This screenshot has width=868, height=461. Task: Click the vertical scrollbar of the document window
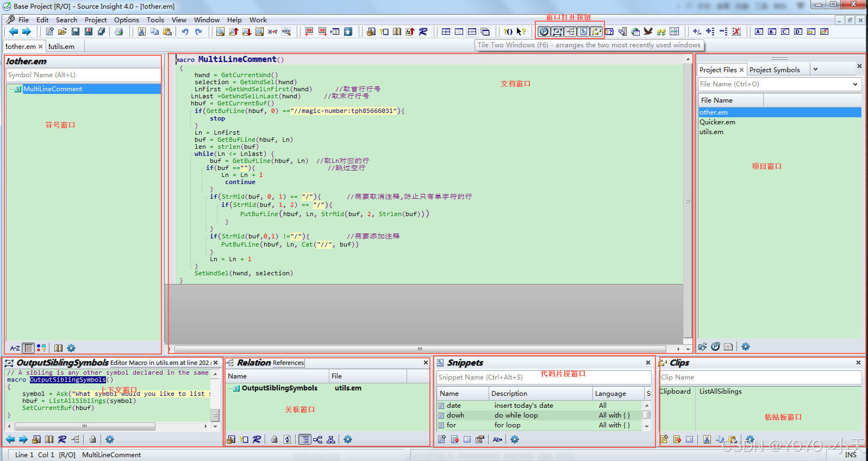(x=688, y=201)
